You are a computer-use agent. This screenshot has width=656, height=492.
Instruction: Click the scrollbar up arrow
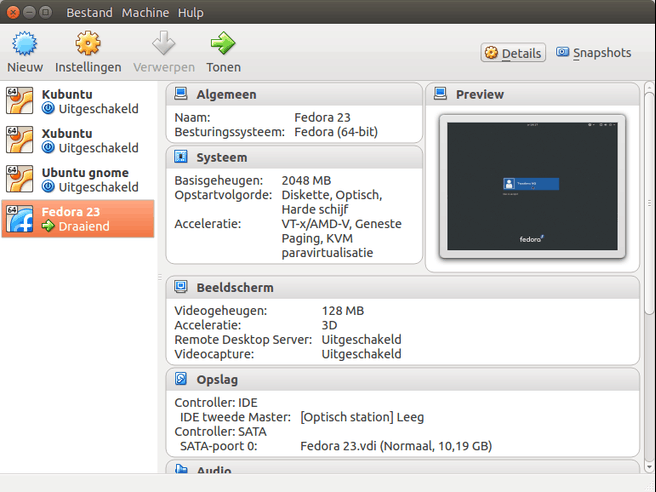point(649,87)
